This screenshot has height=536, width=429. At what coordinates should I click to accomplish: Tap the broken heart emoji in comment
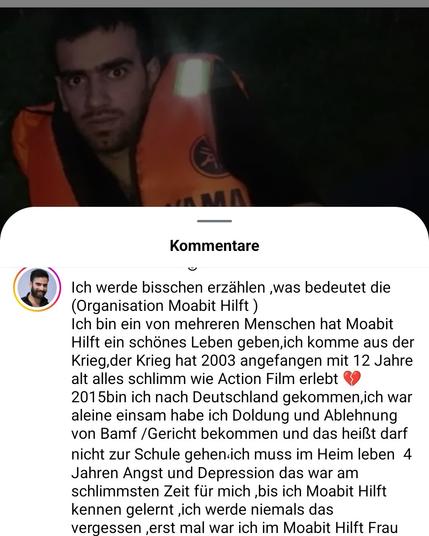pyautogui.click(x=352, y=379)
